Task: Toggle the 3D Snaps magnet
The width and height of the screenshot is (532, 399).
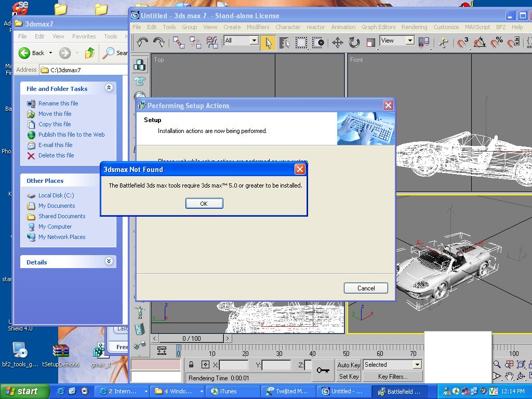Action: click(462, 43)
